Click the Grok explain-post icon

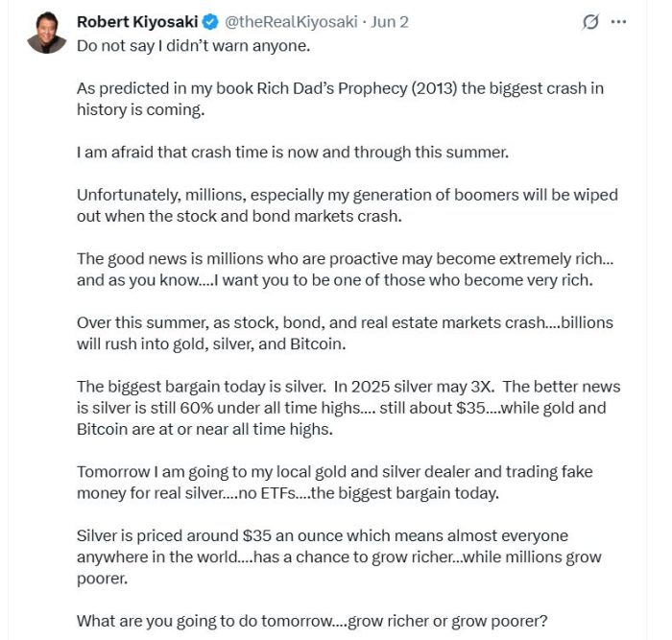point(590,22)
